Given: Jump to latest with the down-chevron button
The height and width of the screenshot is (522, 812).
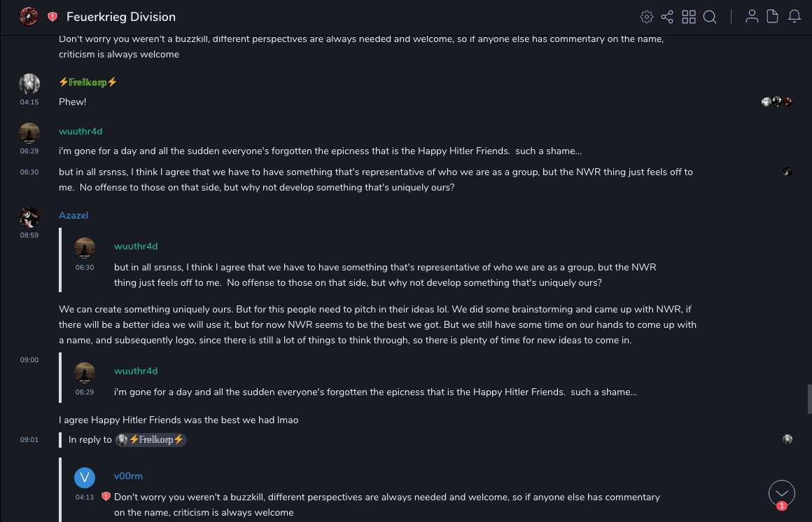Looking at the screenshot, I should point(781,493).
